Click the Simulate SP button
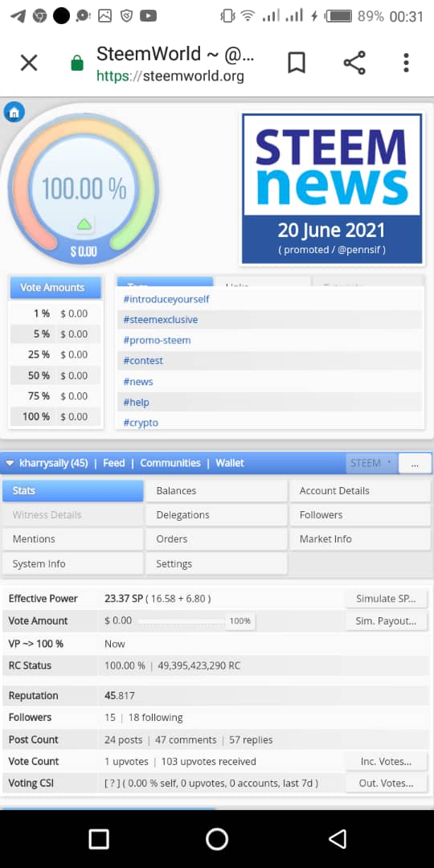This screenshot has height=868, width=434. (386, 599)
